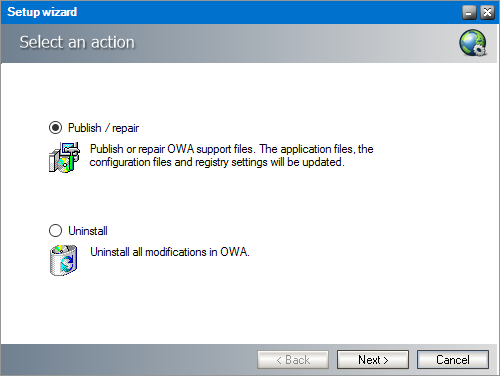Close the Setup wizard dialog
Viewport: 500px width, 376px height.
tap(487, 13)
